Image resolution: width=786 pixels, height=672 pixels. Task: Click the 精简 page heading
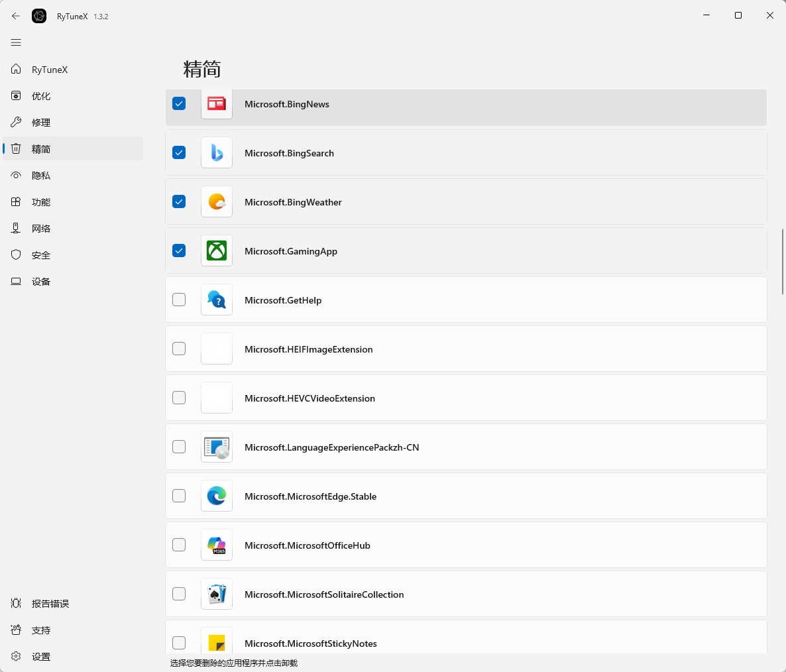click(x=202, y=69)
